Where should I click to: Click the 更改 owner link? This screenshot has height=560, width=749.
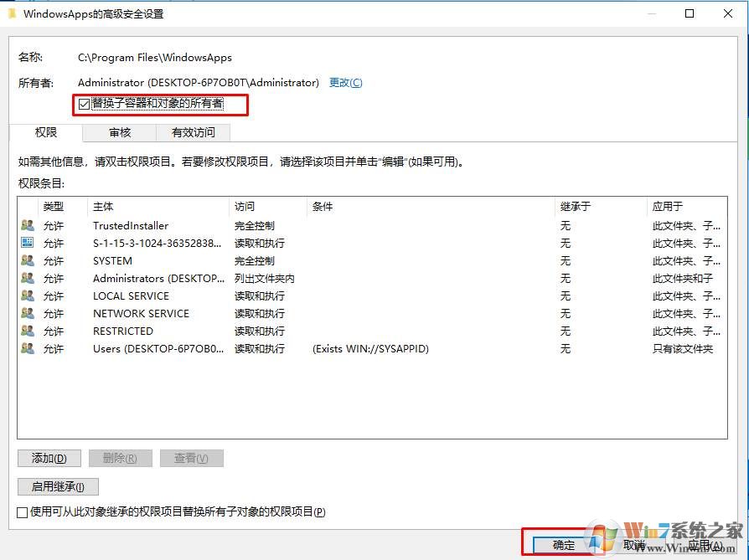345,83
